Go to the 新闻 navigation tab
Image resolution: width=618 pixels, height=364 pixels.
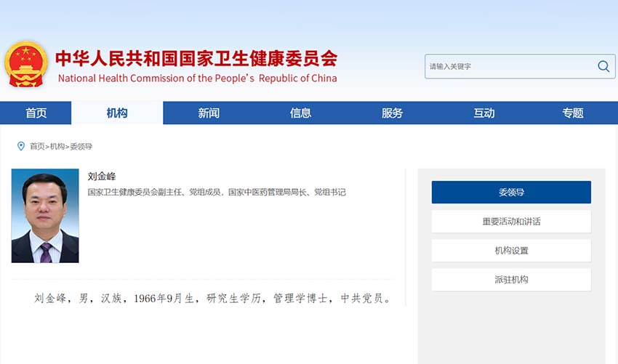(209, 113)
